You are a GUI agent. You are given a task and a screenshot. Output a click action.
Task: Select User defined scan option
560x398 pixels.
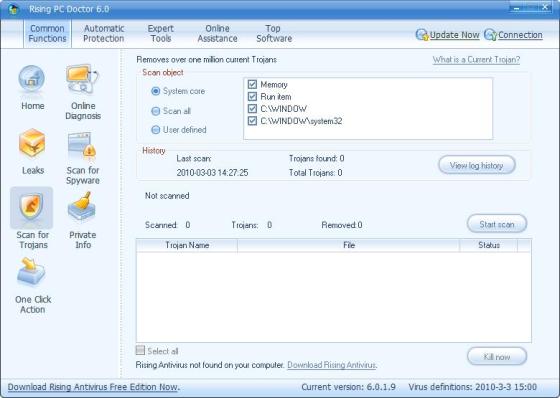[156, 130]
